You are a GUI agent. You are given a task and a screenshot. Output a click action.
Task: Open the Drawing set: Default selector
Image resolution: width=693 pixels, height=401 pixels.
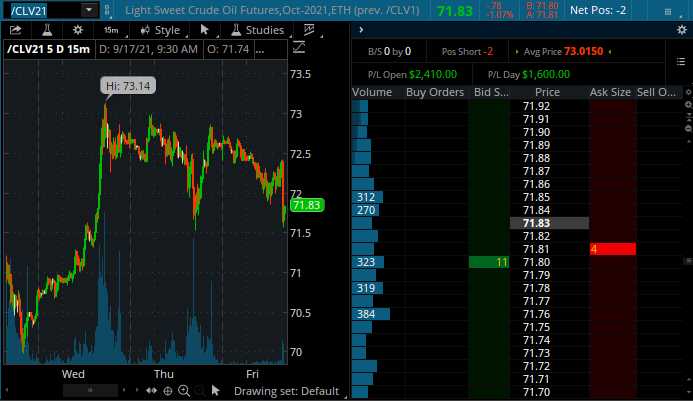[x=286, y=391]
